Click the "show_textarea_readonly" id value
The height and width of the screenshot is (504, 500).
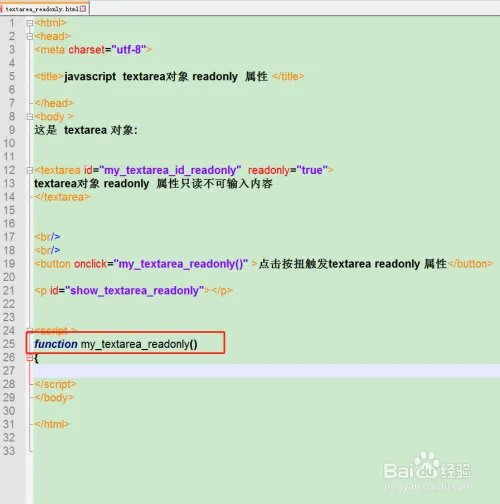point(135,291)
